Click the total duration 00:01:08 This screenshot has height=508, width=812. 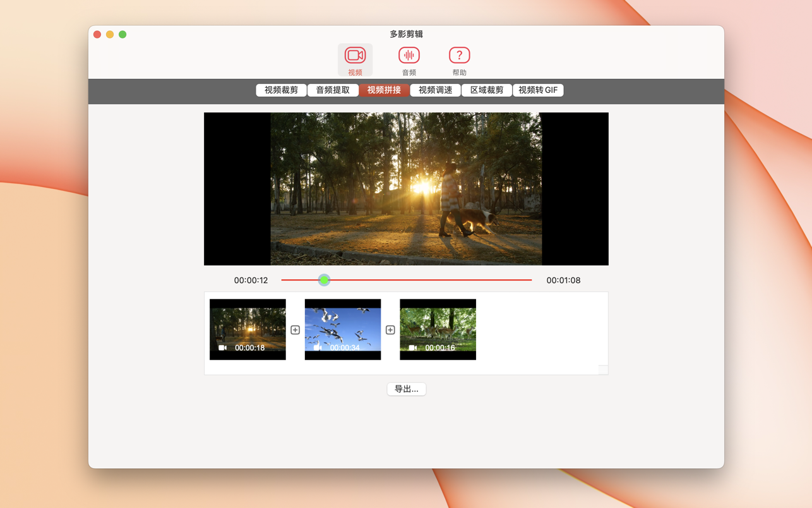tap(563, 281)
